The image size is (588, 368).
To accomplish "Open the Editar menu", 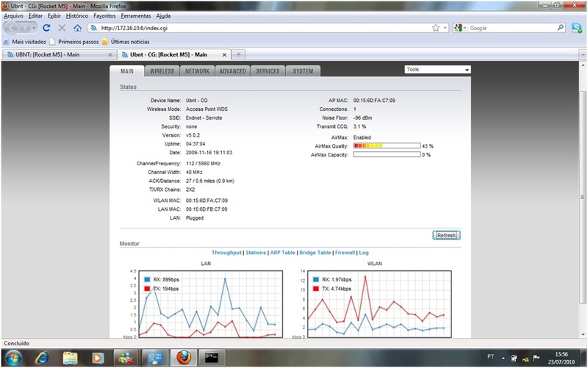I will 35,15.
